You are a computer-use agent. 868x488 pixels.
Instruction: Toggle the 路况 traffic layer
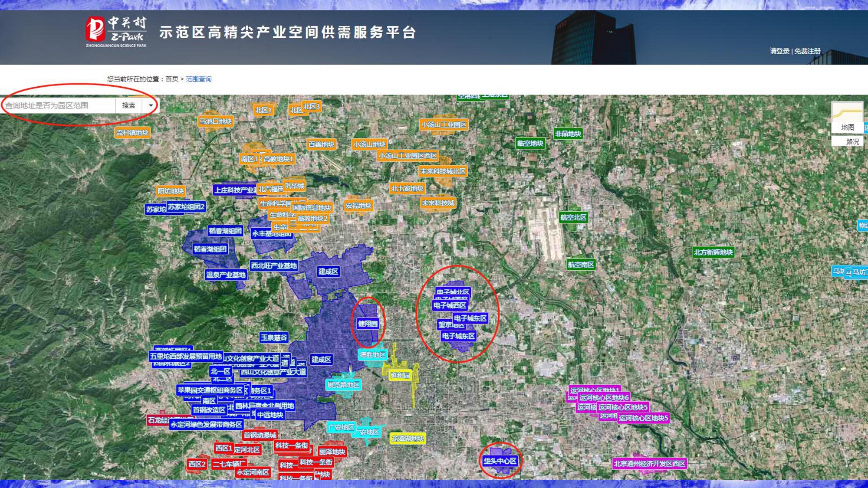[x=852, y=141]
